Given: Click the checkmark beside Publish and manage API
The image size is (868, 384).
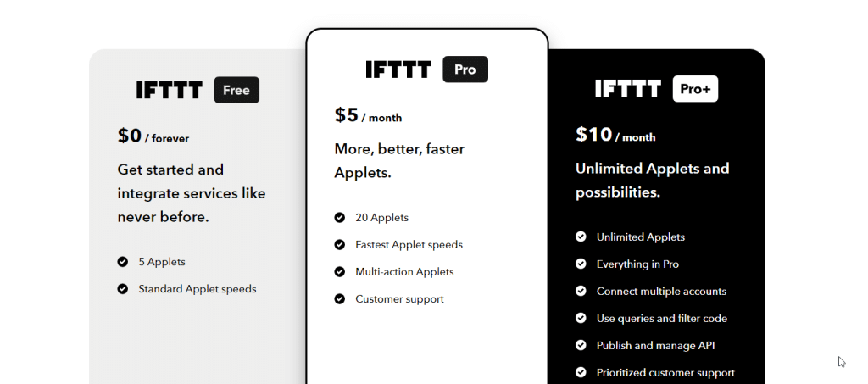Looking at the screenshot, I should tap(581, 346).
